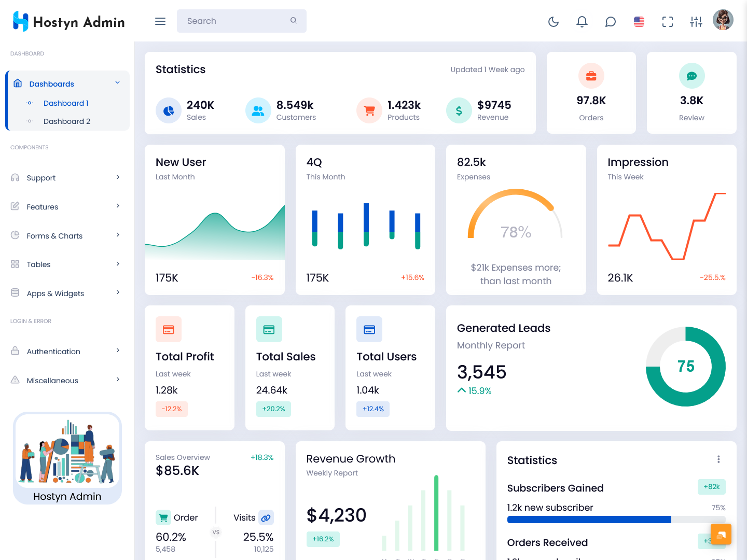Click the US flag language selector
747x560 pixels.
click(x=639, y=21)
